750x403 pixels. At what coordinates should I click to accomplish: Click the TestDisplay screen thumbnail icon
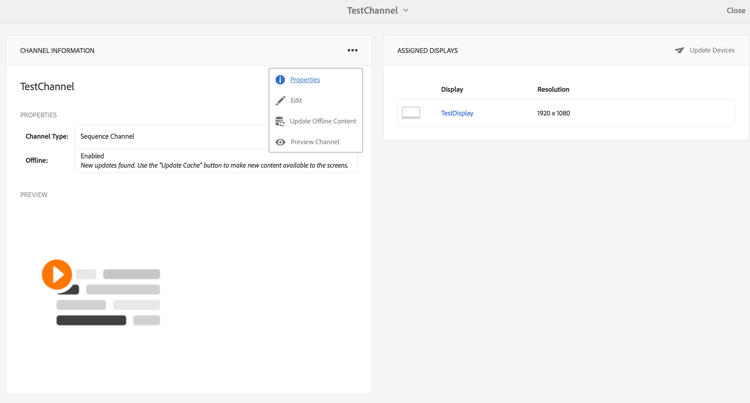coord(411,113)
